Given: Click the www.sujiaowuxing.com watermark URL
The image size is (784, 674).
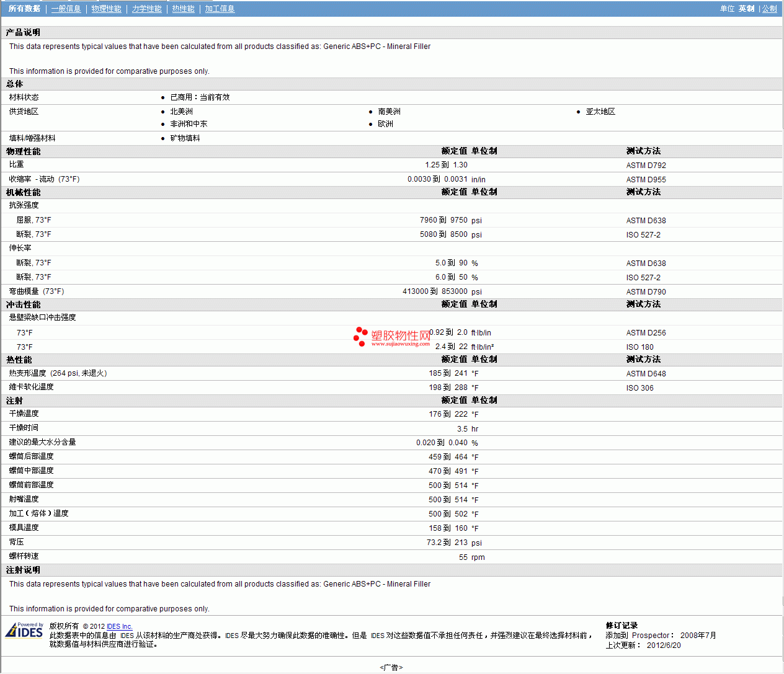Looking at the screenshot, I should [x=400, y=344].
